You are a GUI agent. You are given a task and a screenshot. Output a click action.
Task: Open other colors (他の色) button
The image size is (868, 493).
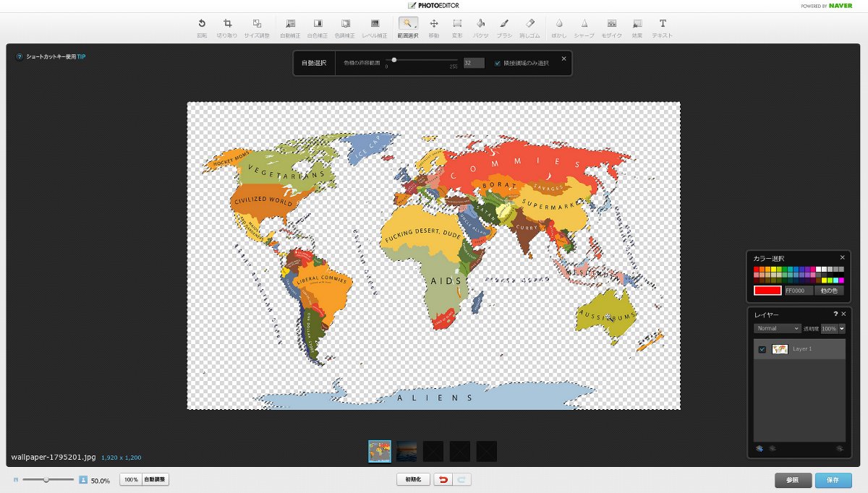(x=829, y=291)
